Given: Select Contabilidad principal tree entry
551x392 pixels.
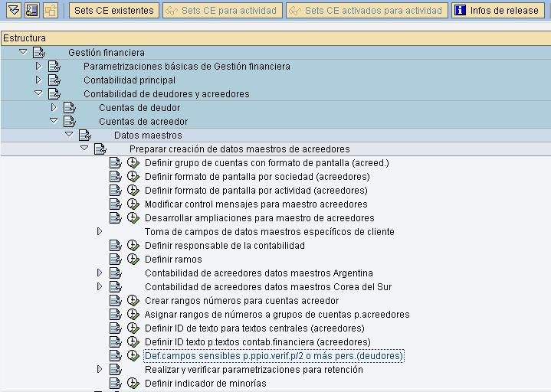Looking at the screenshot, I should tap(130, 80).
